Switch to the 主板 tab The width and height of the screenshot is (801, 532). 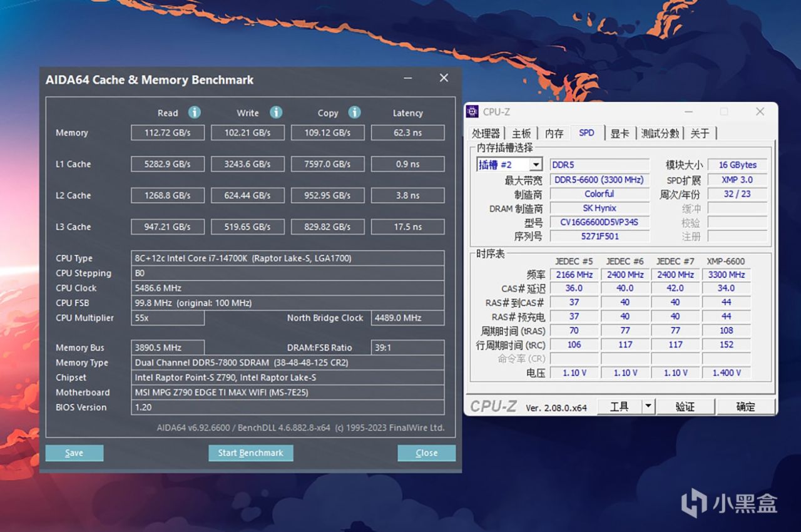(523, 133)
